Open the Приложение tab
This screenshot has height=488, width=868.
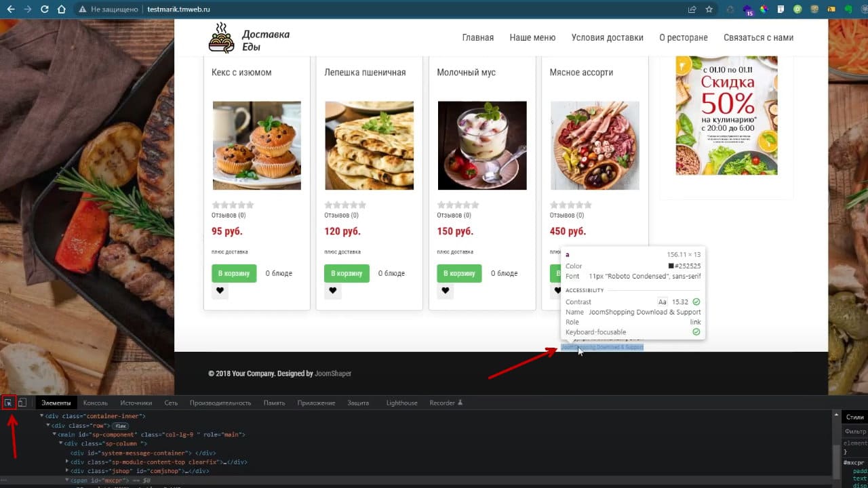316,403
